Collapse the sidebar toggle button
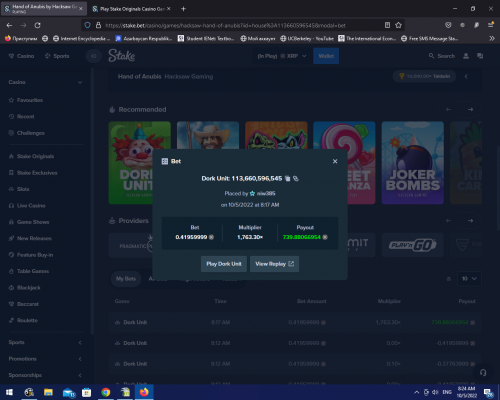The image size is (500, 400). click(94, 56)
